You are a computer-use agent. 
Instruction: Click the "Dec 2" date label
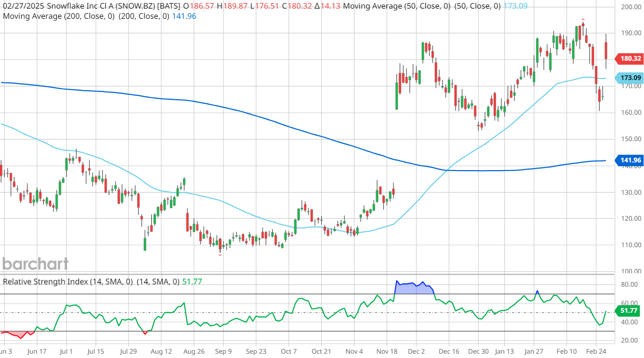(x=417, y=352)
